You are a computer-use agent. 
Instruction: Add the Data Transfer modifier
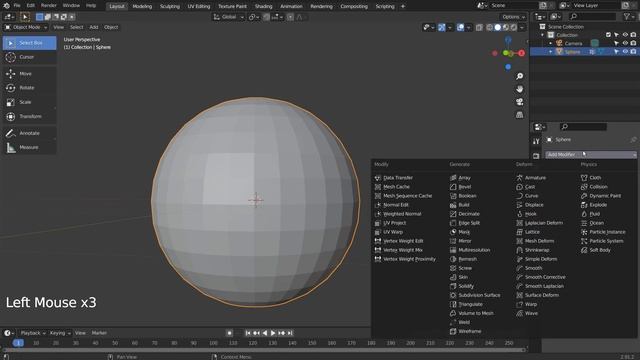(x=394, y=178)
